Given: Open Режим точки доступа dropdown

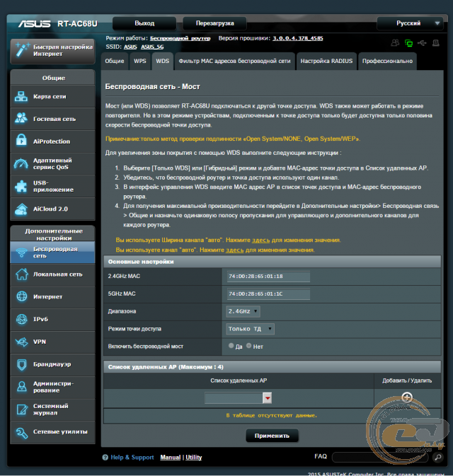Looking at the screenshot, I should (250, 329).
